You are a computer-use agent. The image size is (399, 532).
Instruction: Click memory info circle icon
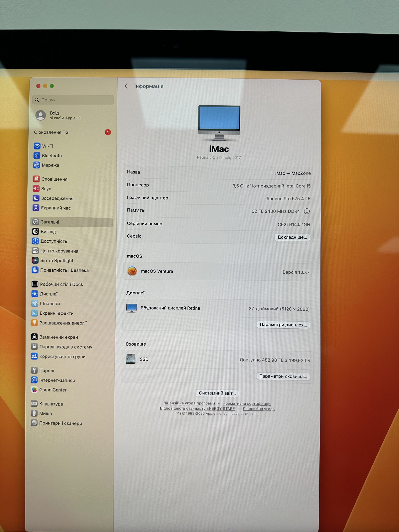(307, 211)
